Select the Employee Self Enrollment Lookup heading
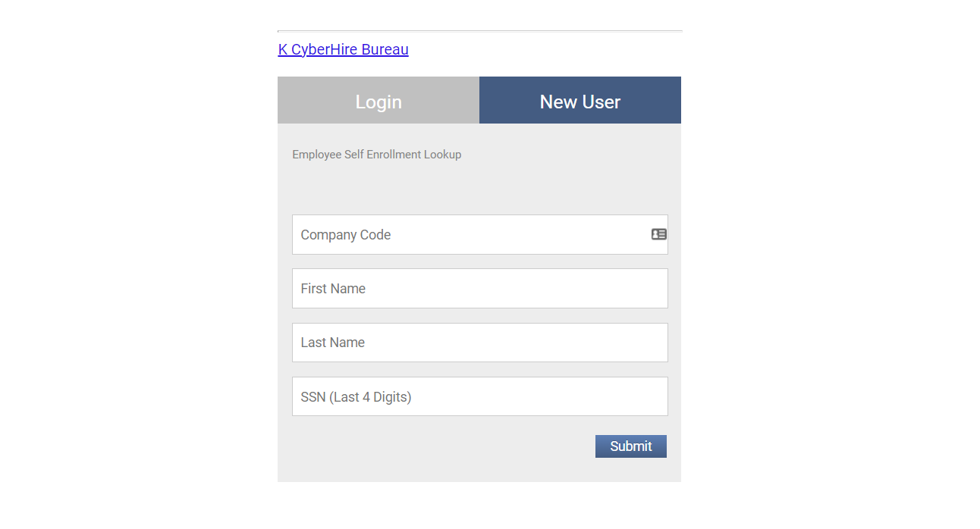Viewport: 980px width, 529px height. pyautogui.click(x=376, y=154)
